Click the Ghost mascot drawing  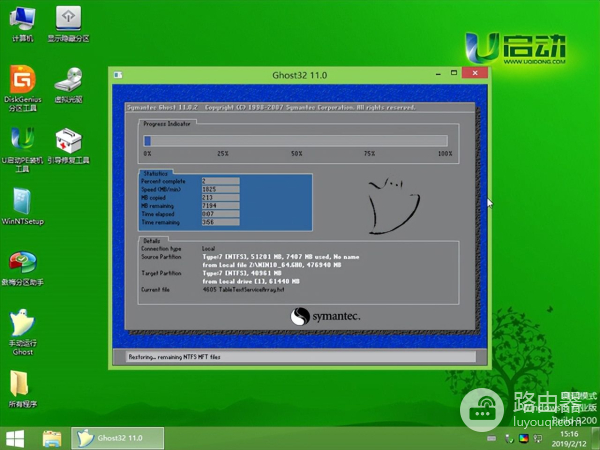coord(393,205)
